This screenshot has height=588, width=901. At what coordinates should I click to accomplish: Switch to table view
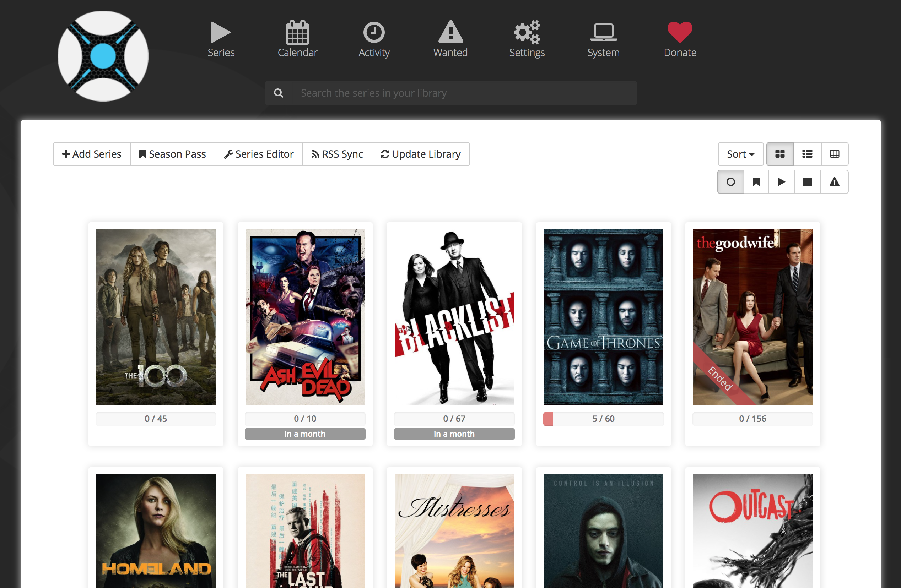(x=834, y=154)
